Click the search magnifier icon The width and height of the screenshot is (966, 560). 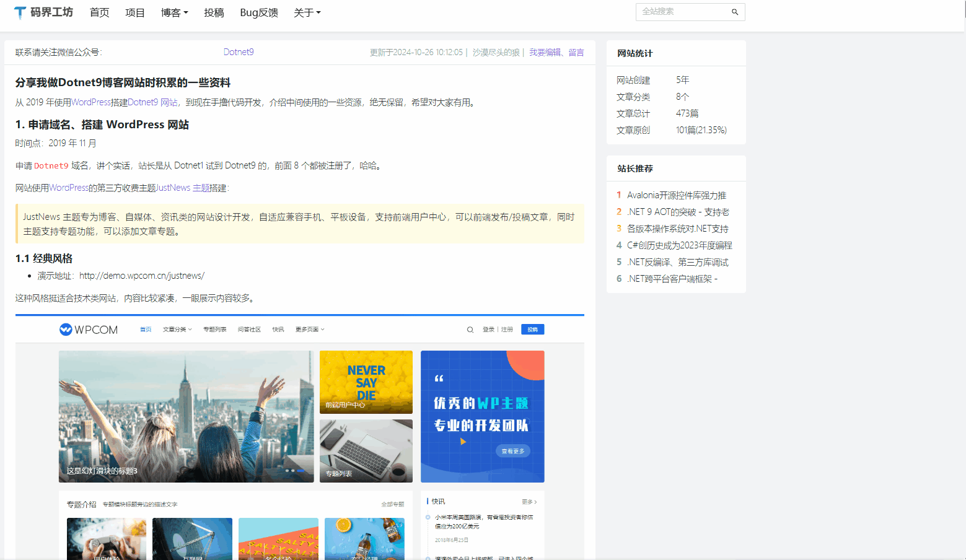coord(735,12)
